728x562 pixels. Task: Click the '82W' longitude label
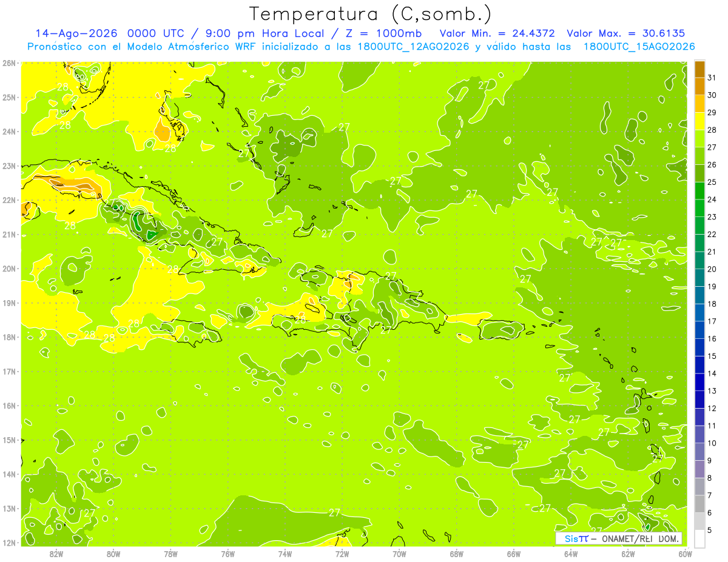click(56, 554)
